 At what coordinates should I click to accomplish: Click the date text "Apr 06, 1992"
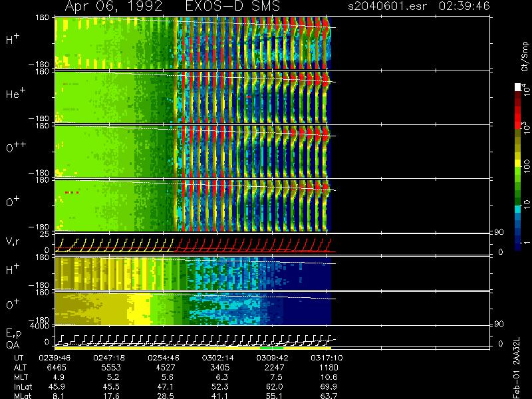(113, 6)
